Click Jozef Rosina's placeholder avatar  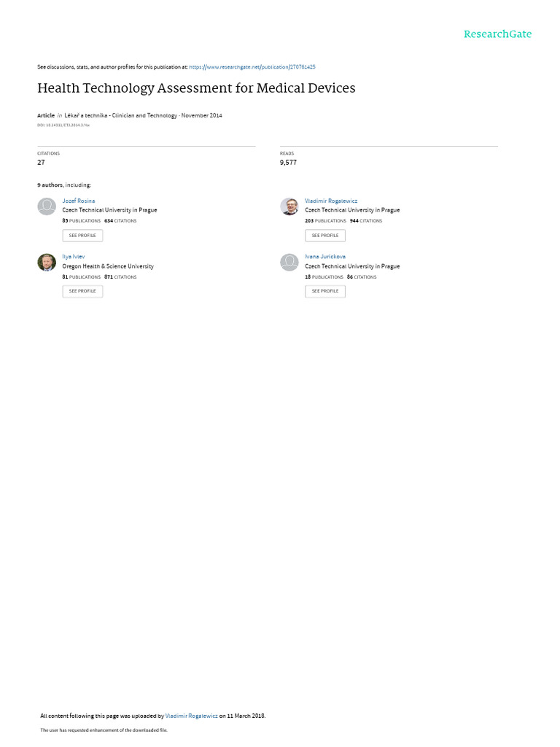coord(47,206)
